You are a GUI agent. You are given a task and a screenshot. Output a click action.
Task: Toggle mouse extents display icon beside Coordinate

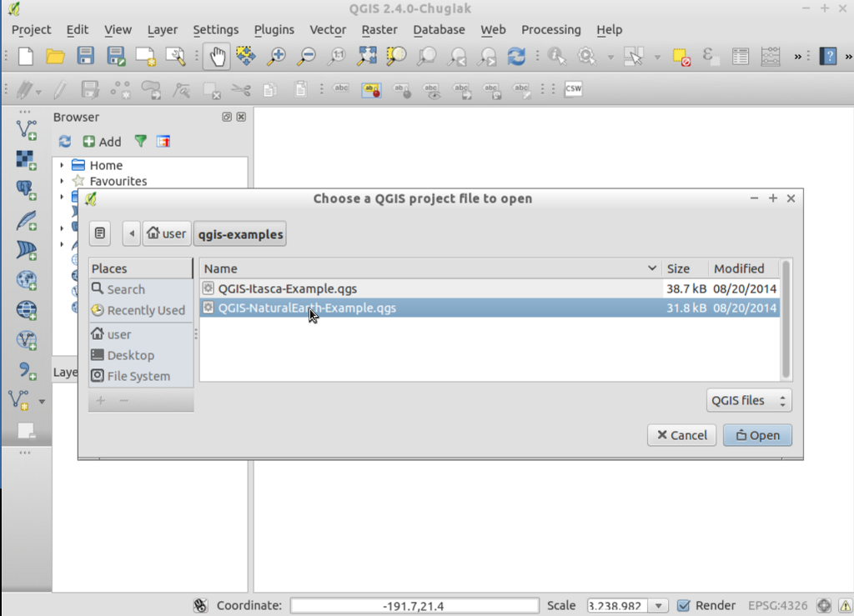(x=200, y=606)
